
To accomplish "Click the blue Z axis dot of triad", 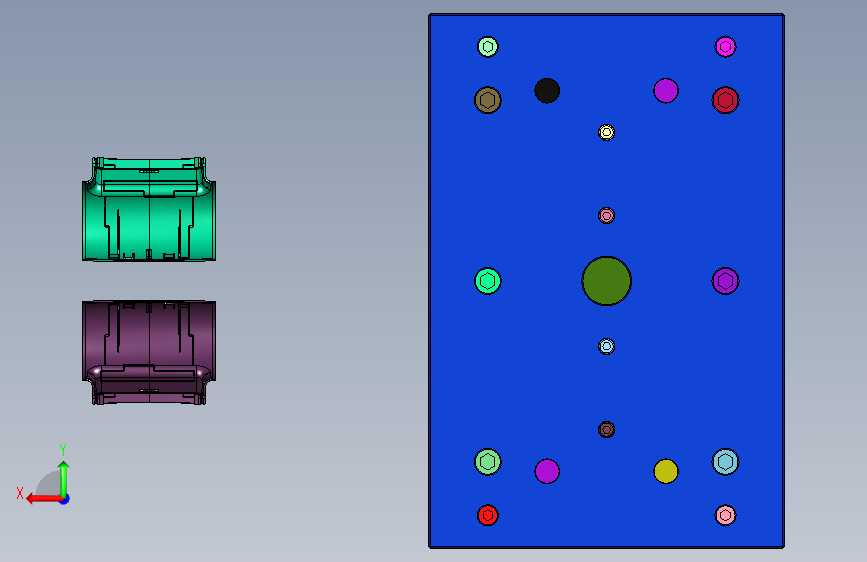I will click(x=65, y=499).
